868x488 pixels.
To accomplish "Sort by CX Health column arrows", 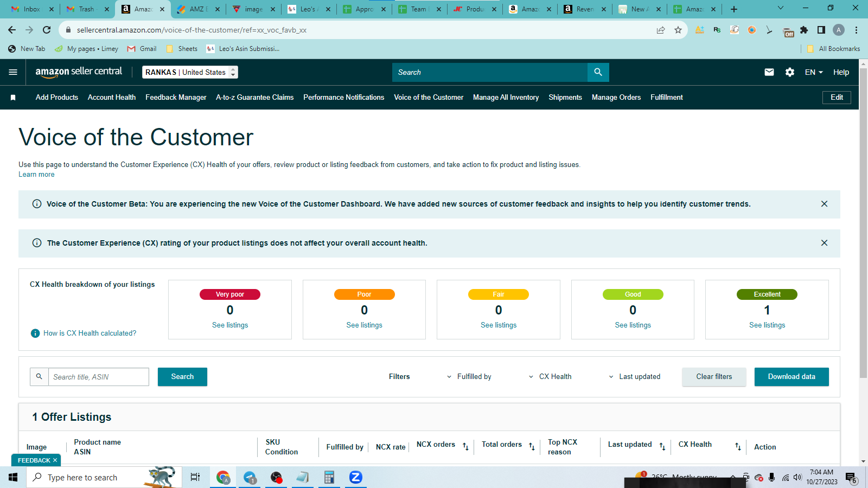I will coord(738,446).
